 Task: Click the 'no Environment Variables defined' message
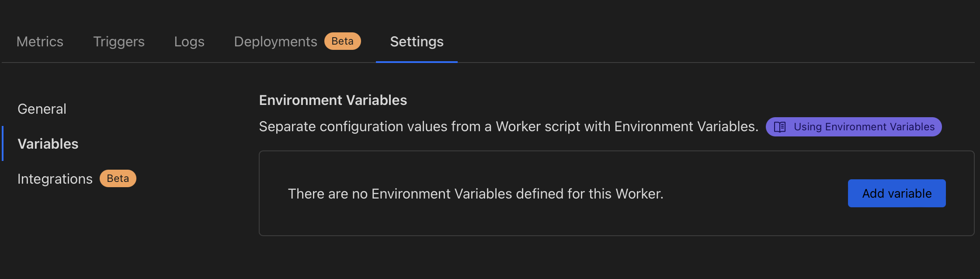[476, 194]
